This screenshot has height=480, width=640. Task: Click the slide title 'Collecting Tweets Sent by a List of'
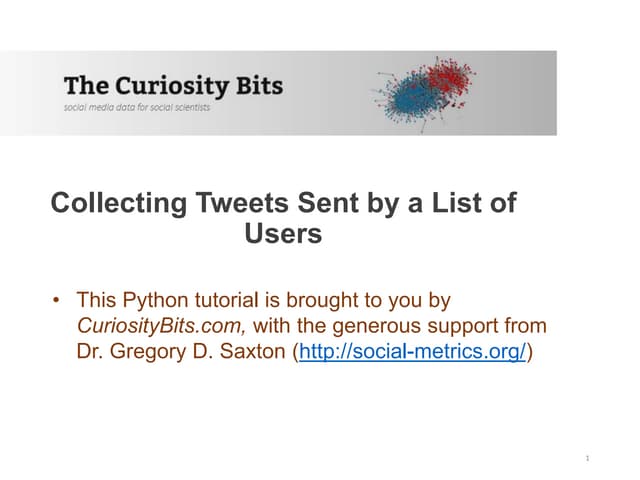tap(283, 204)
